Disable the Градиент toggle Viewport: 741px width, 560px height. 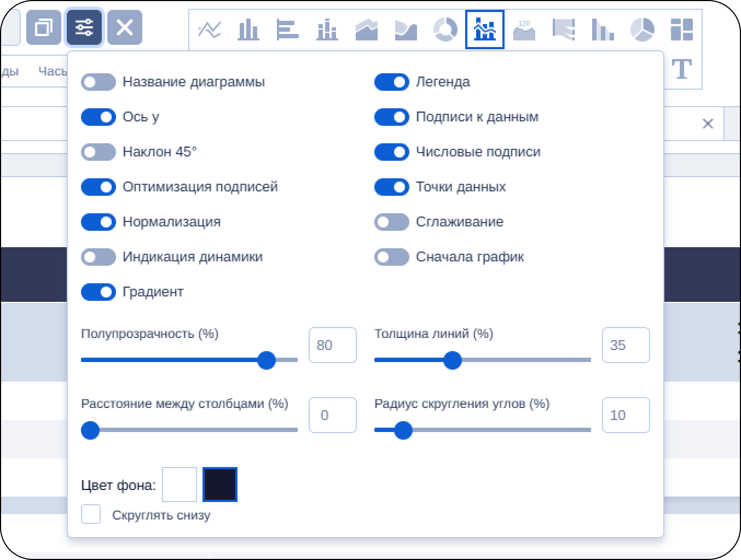click(x=99, y=292)
